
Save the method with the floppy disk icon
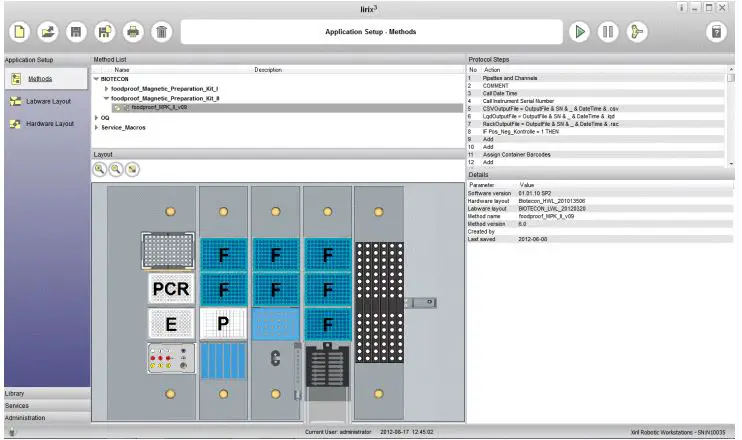(x=76, y=32)
